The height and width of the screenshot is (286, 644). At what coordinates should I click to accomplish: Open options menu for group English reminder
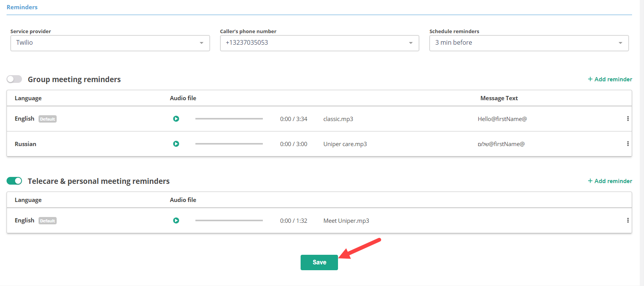pos(628,119)
